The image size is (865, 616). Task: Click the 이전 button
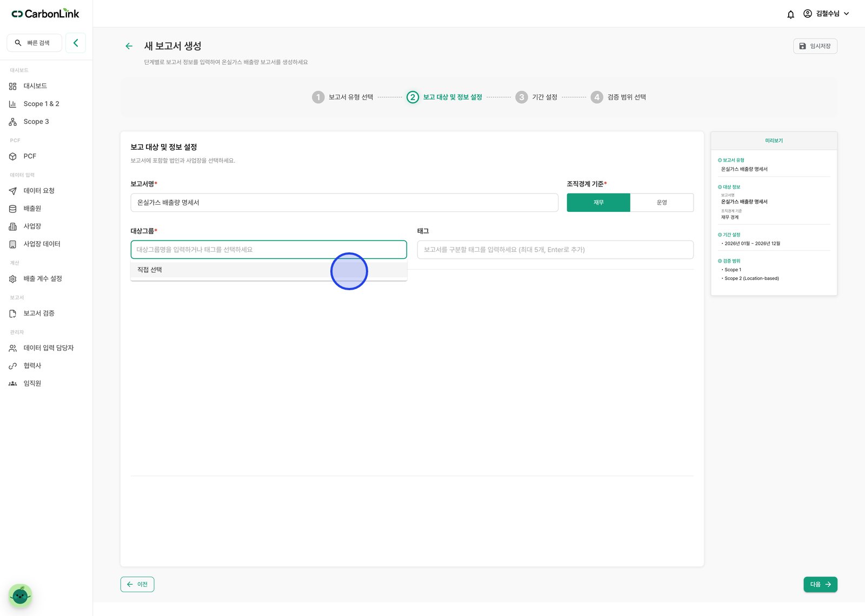[x=137, y=585]
